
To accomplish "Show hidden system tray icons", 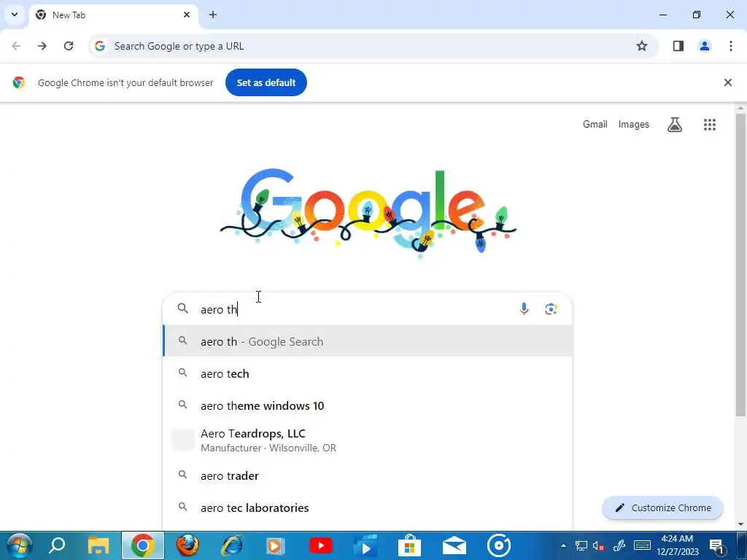I will click(564, 545).
